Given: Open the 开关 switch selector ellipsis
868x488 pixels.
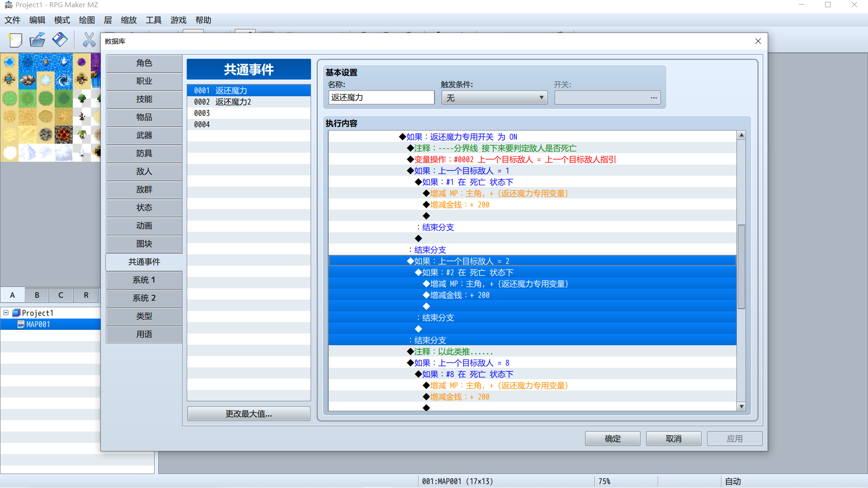Looking at the screenshot, I should point(654,98).
